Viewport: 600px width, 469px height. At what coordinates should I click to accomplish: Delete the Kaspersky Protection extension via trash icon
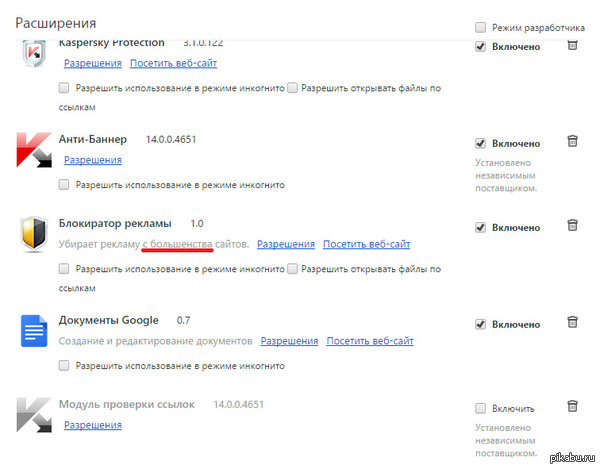tap(572, 46)
